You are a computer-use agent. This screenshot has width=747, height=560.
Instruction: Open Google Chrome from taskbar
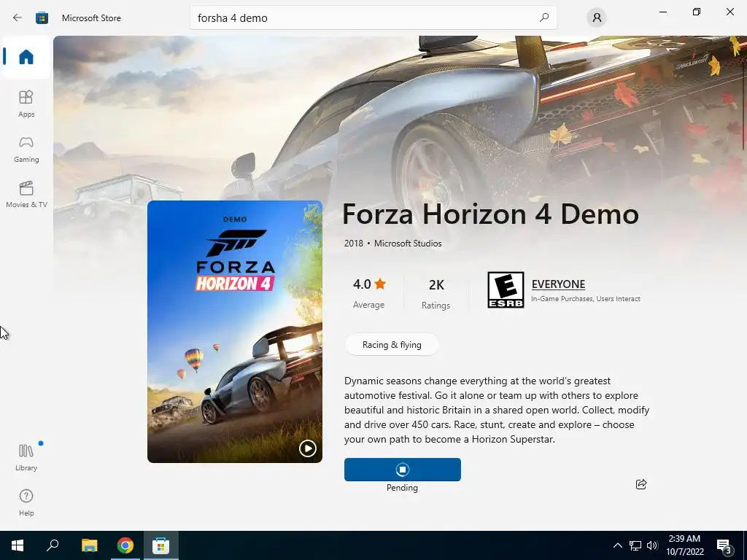(x=125, y=545)
